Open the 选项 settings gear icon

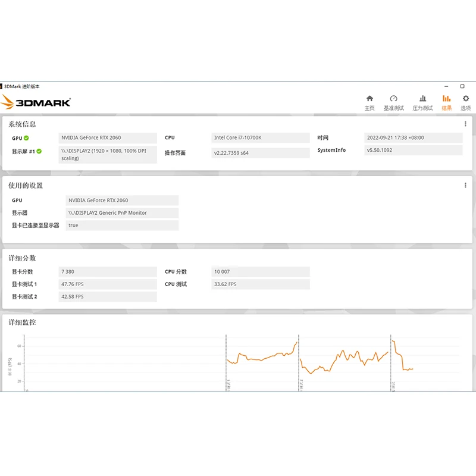click(x=466, y=98)
